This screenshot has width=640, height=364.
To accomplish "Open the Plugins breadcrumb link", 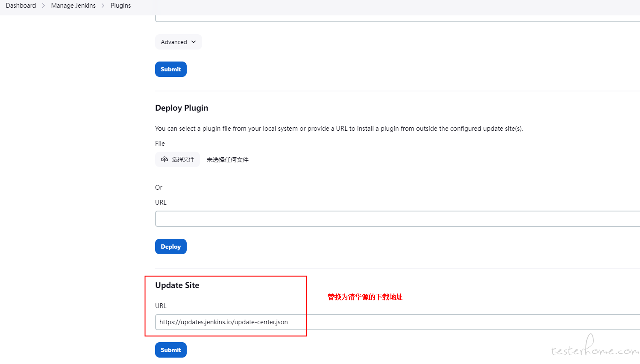I will [120, 6].
